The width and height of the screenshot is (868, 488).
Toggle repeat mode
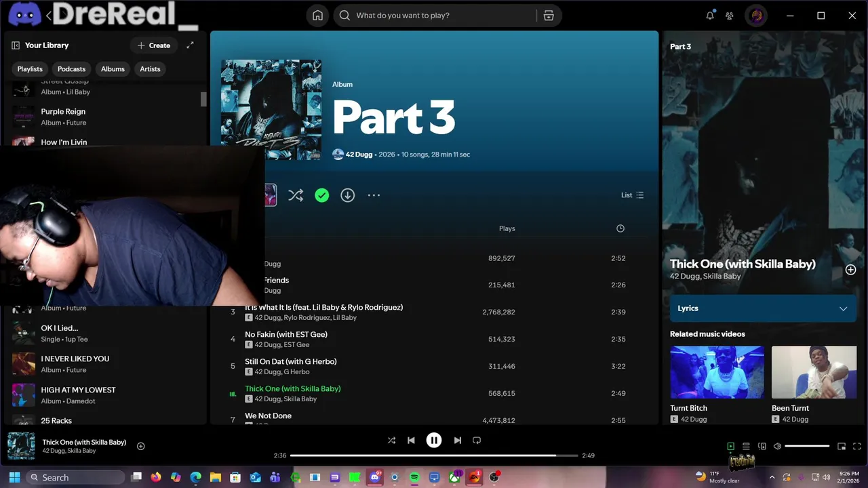(477, 441)
